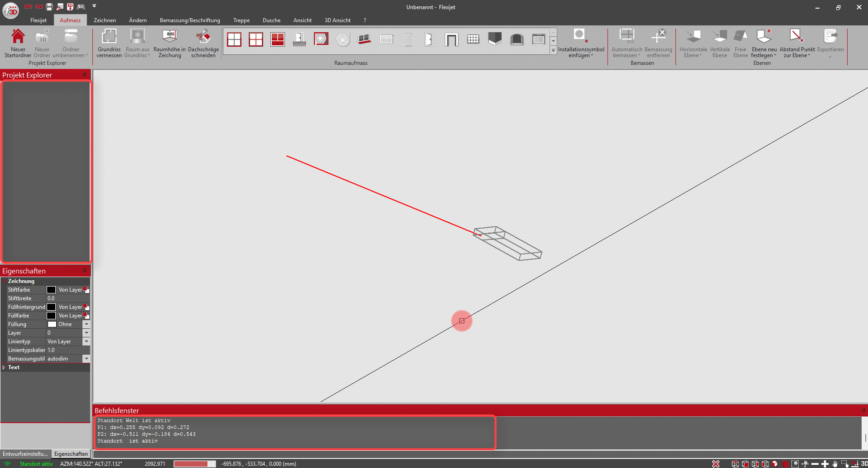Toggle pin on Projekt Explorer panel
868x468 pixels.
coord(84,75)
